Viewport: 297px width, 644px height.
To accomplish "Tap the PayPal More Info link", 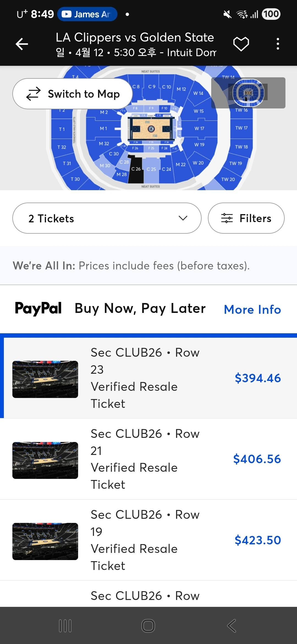I will pyautogui.click(x=252, y=309).
